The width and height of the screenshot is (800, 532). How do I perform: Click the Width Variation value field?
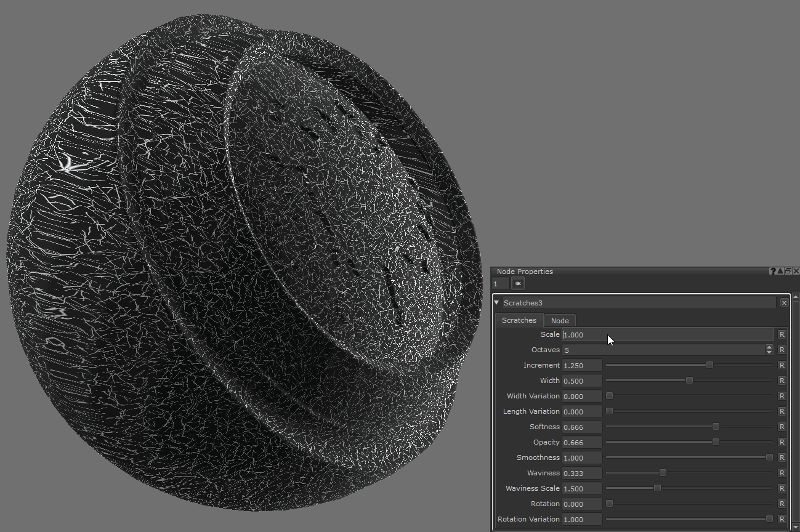581,396
